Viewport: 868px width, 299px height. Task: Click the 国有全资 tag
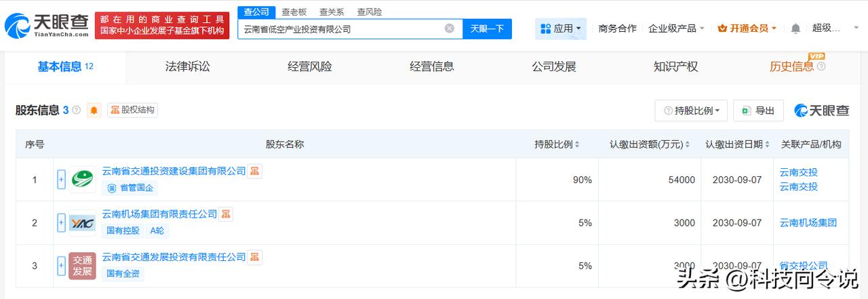(123, 274)
